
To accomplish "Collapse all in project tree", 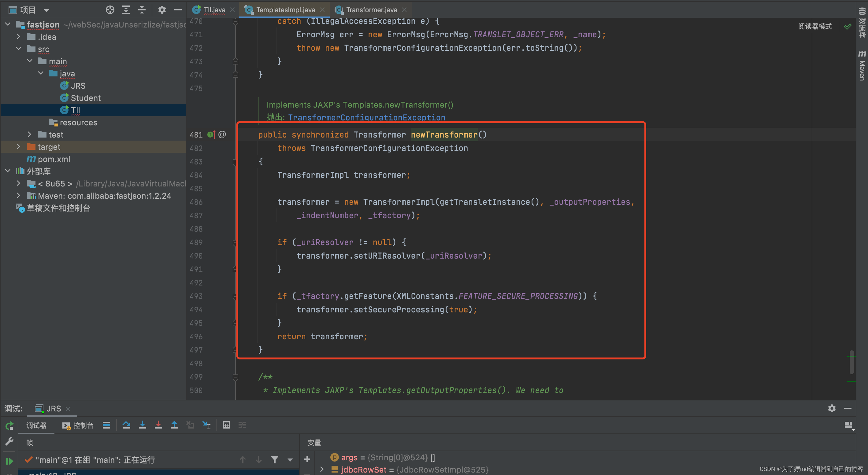I will (x=142, y=10).
